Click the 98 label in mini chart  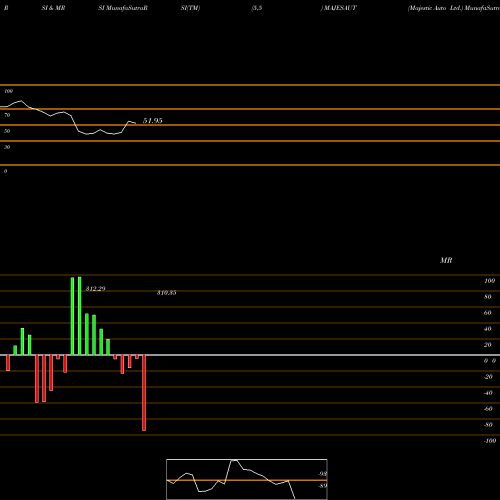point(323,474)
